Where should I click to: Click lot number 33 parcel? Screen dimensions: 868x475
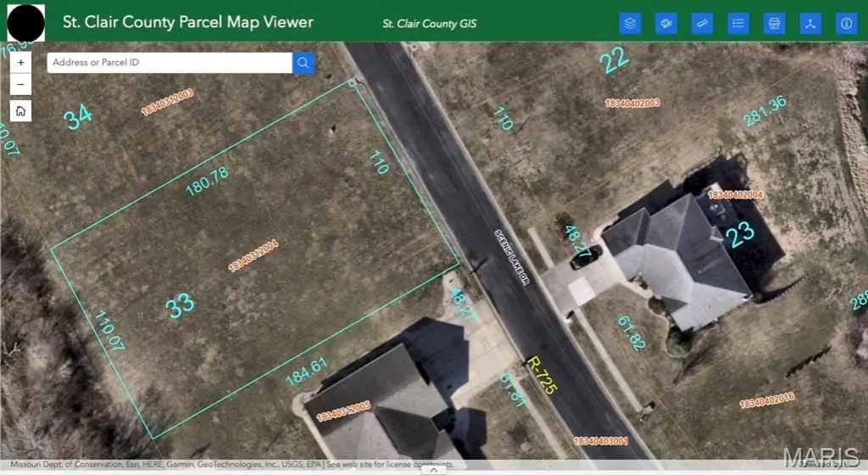[x=180, y=305]
